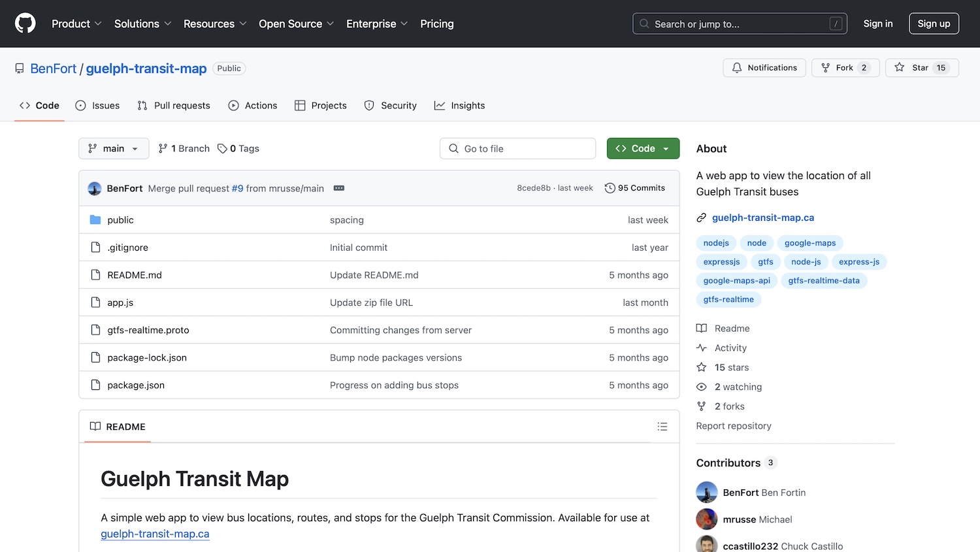Click the search magnifier icon in header
This screenshot has width=980, height=552.
tap(644, 24)
